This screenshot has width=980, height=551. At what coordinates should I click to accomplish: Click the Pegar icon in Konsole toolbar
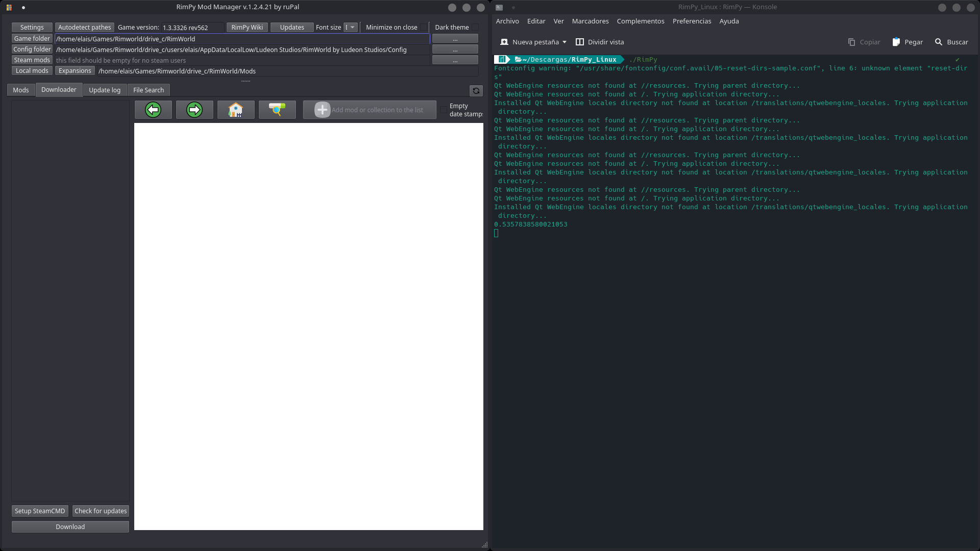(x=896, y=42)
